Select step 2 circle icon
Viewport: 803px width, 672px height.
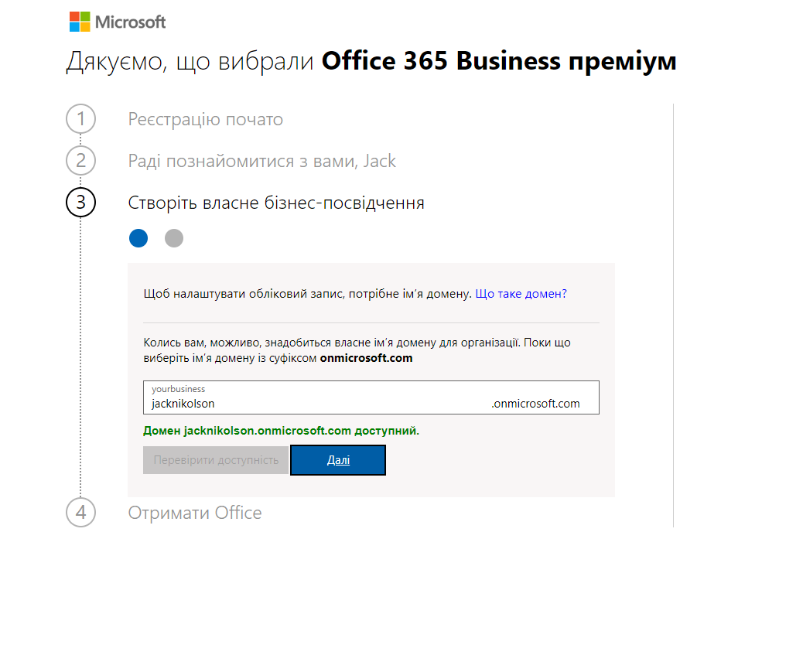click(x=81, y=161)
